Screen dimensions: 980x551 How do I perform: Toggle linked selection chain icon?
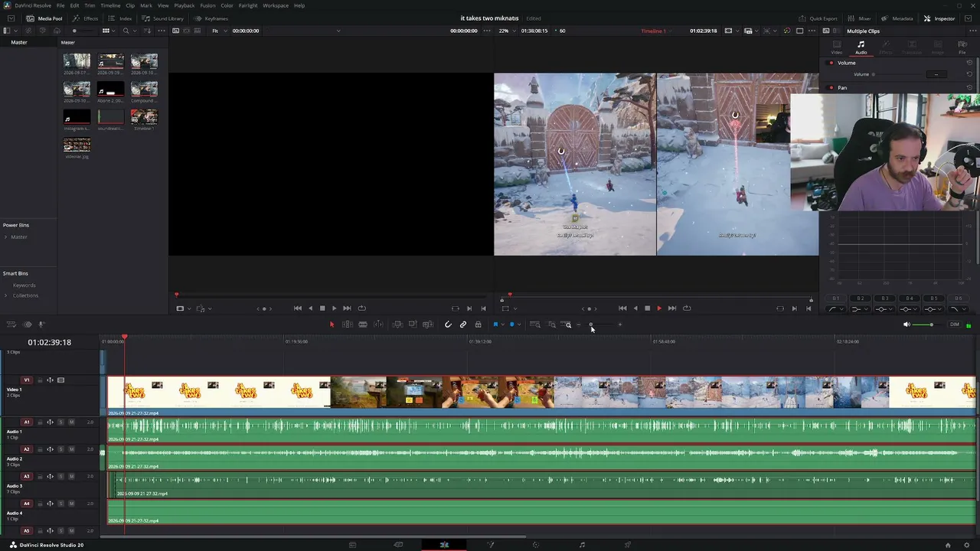tap(463, 324)
